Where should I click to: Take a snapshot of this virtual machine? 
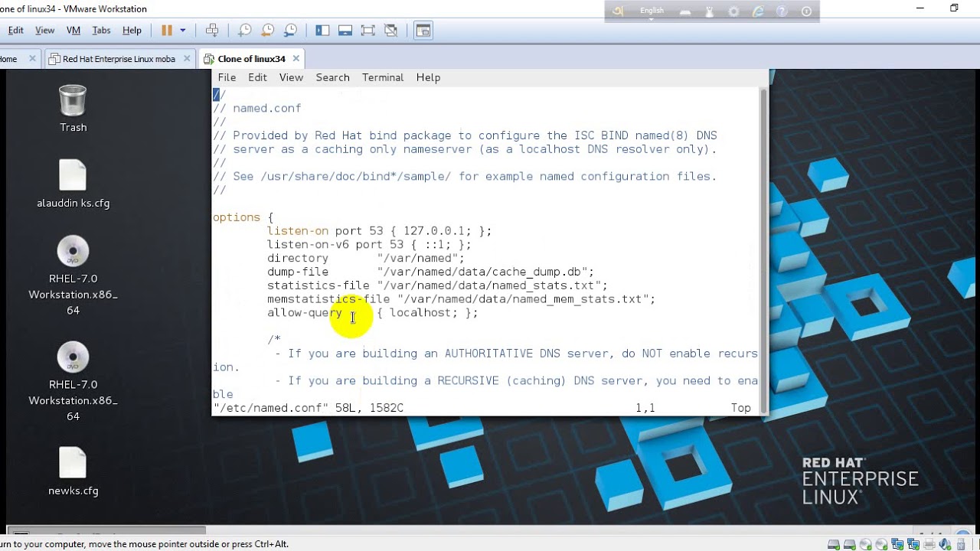point(245,31)
